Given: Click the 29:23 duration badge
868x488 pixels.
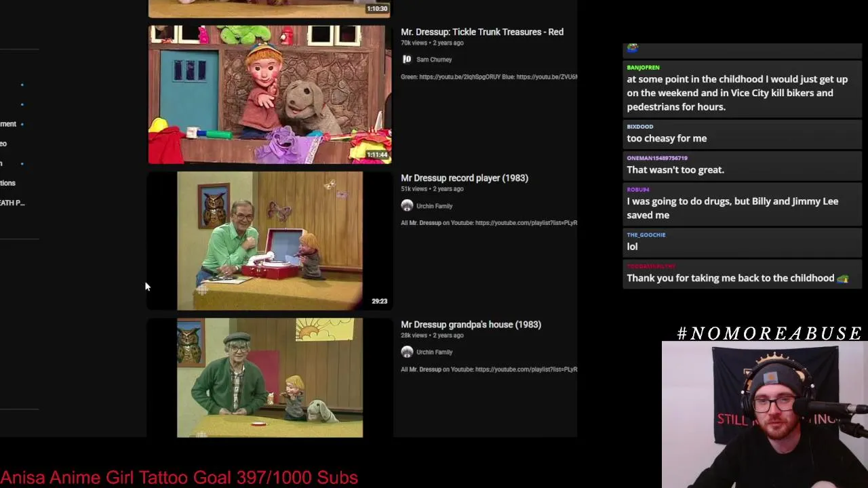Looking at the screenshot, I should [379, 301].
